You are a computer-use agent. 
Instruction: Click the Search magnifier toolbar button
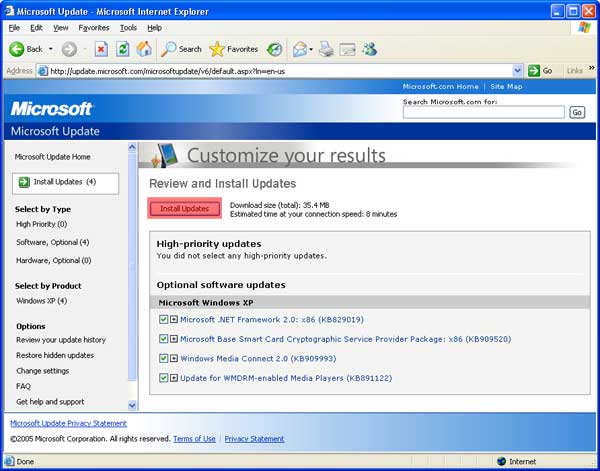181,49
